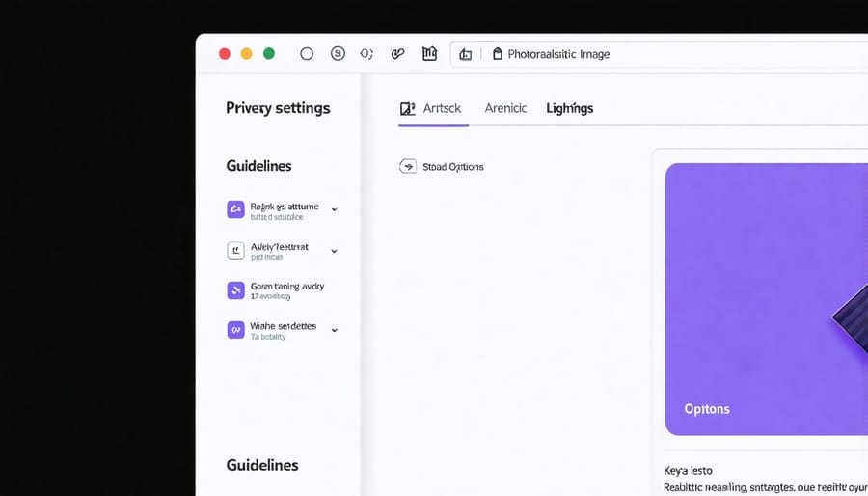Click the arrow icon next to 'Stoad Options'
Screen dimensions: 868x496
[408, 166]
